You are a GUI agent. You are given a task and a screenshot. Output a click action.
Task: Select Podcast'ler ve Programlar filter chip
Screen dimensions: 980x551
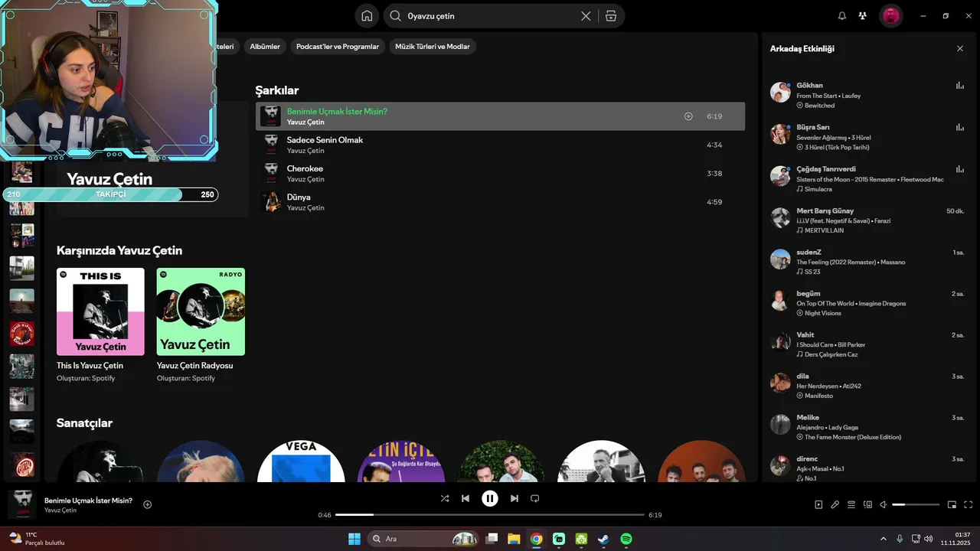coord(338,47)
